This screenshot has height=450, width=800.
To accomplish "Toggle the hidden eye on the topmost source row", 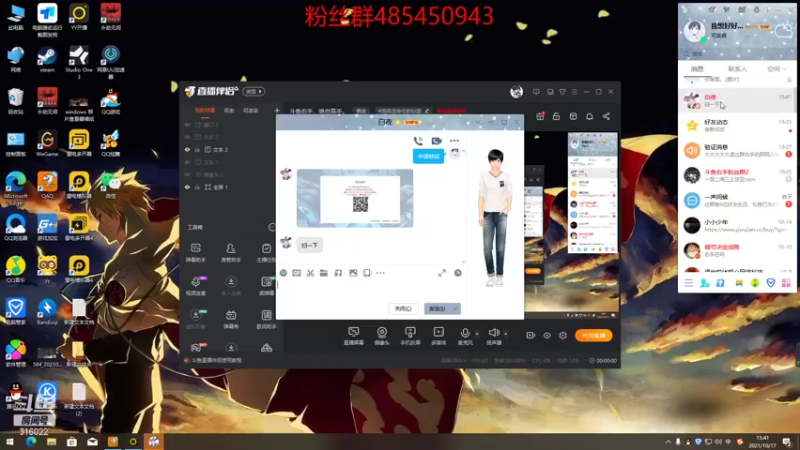I will [187, 124].
